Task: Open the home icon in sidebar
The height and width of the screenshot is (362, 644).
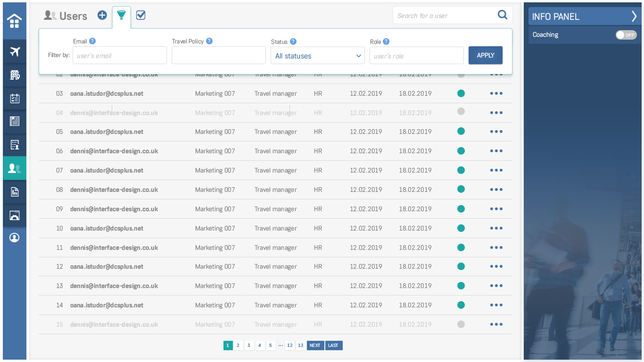Action: click(15, 21)
